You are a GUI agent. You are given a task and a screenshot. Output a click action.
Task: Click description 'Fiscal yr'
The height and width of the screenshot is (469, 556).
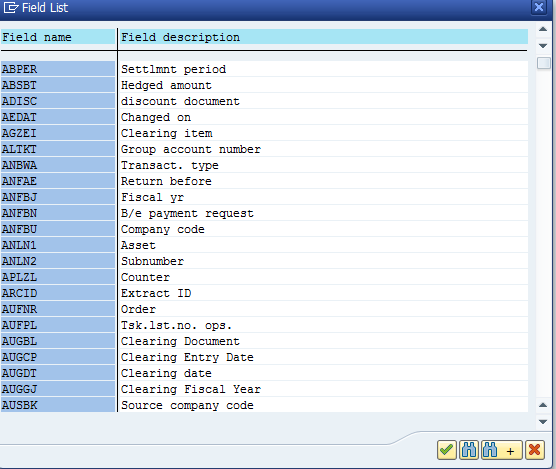pyautogui.click(x=152, y=197)
